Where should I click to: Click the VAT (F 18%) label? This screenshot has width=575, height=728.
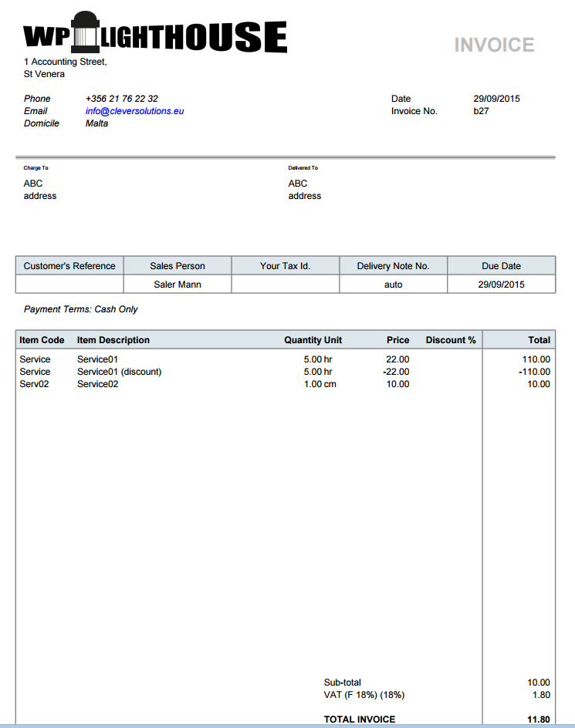(x=364, y=695)
